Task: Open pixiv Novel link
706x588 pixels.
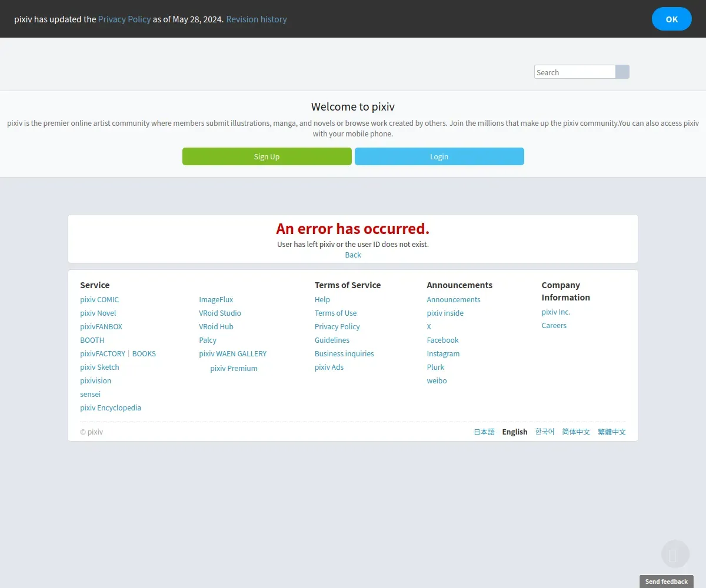Action: tap(98, 313)
